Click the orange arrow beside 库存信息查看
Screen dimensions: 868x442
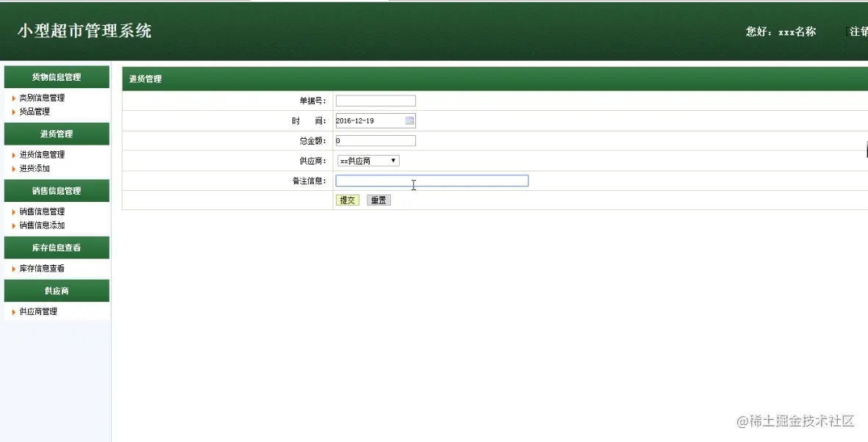(x=14, y=269)
